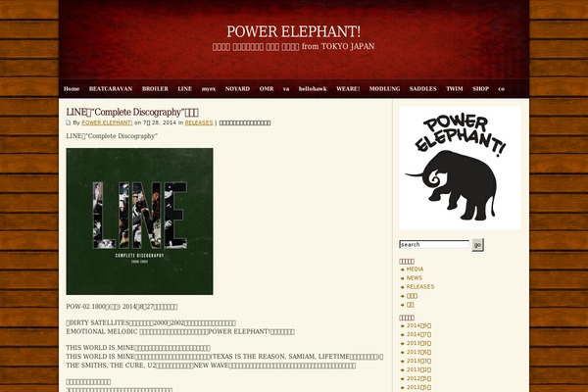Open the 2014 9 archive link

418,325
